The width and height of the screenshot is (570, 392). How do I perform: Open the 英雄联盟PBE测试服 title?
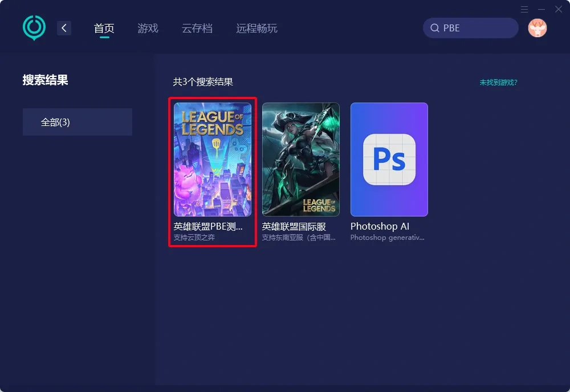coord(211,226)
